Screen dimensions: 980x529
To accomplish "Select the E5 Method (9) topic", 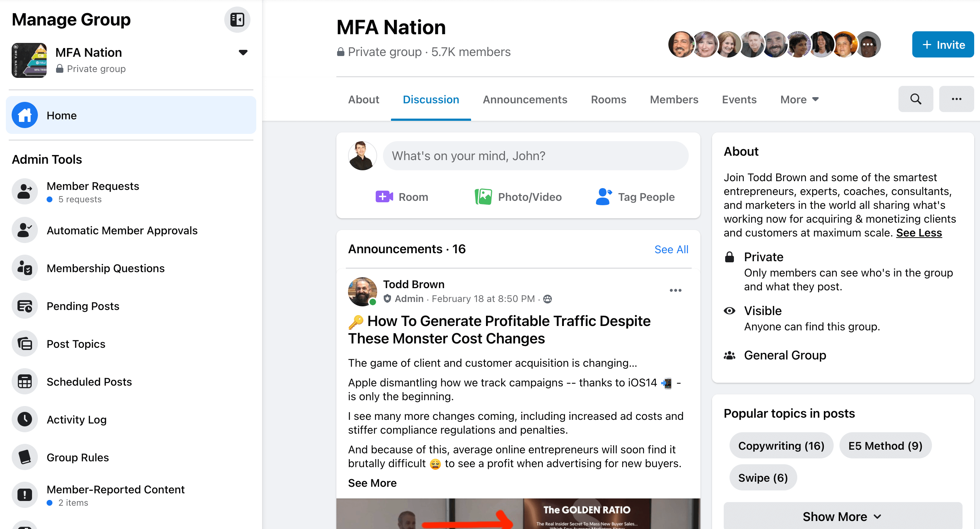I will (x=885, y=446).
